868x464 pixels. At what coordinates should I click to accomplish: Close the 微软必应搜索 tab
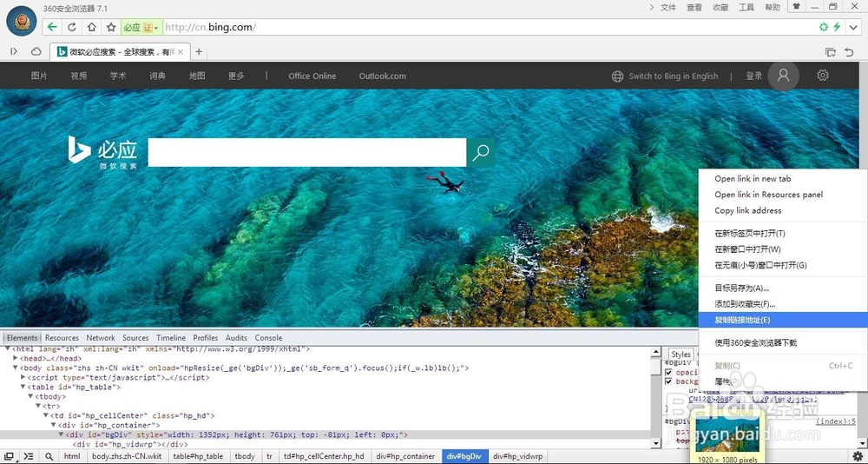point(181,51)
